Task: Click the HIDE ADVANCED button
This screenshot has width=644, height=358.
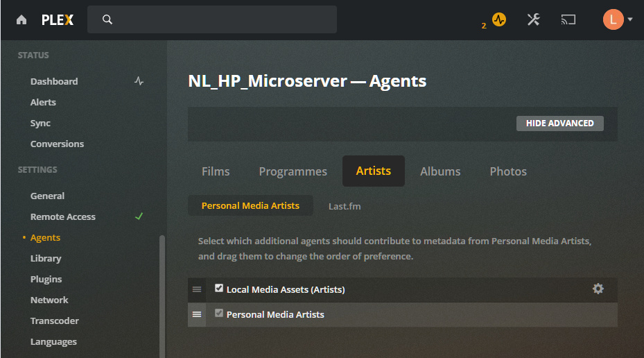Action: (560, 123)
